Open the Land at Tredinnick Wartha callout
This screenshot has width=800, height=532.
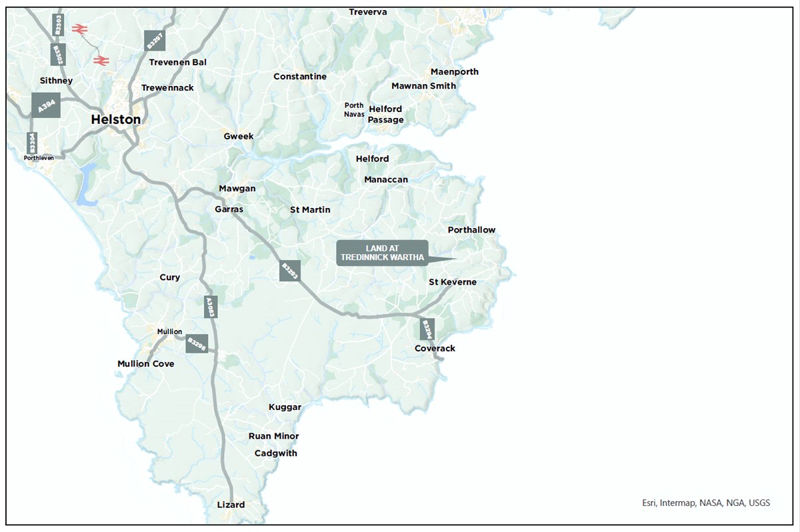382,253
